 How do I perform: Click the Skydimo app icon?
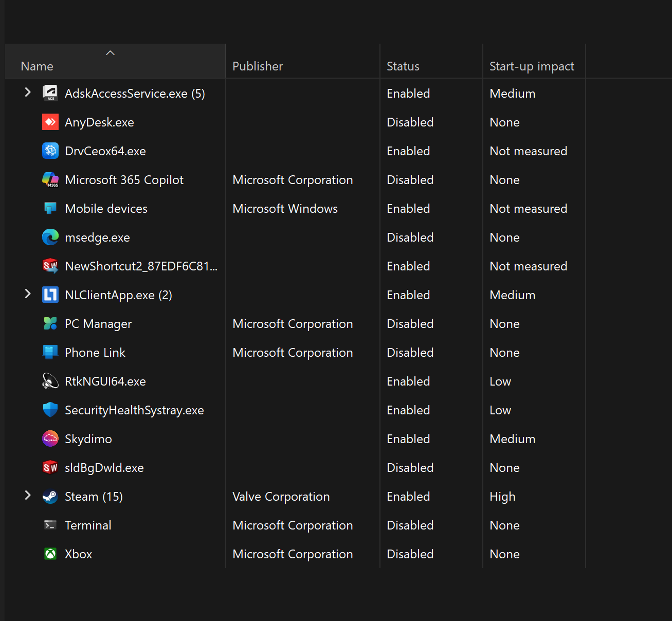(50, 439)
